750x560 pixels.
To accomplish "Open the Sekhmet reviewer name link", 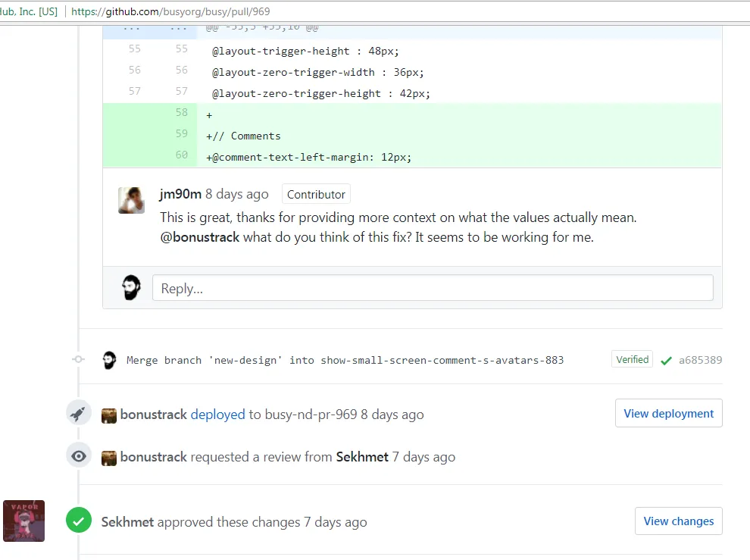I will point(362,457).
